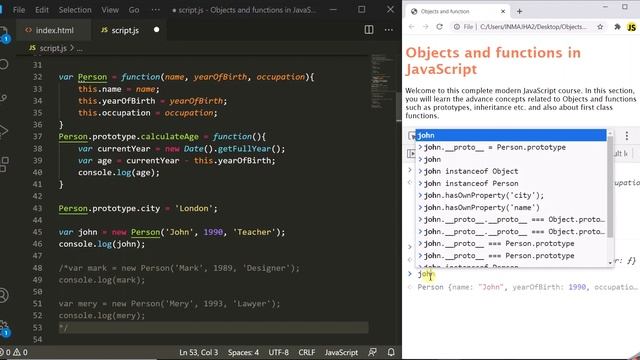The image size is (640, 360).
Task: Open browser extensions puzzle icon
Action: (617, 27)
